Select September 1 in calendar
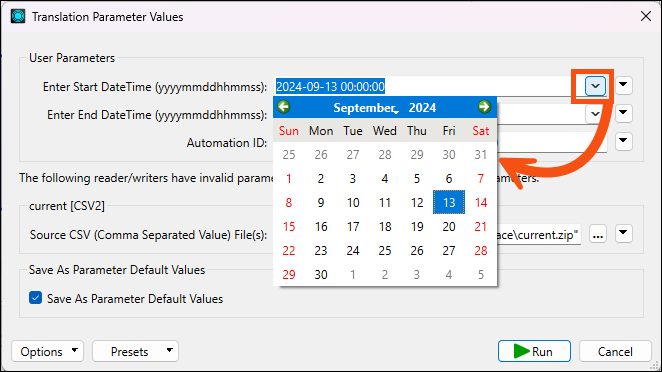 [289, 179]
